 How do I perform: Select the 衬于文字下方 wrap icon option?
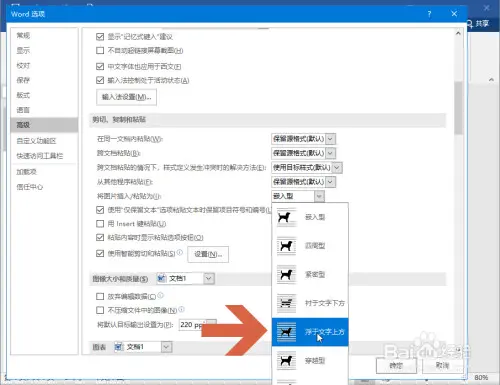point(286,303)
